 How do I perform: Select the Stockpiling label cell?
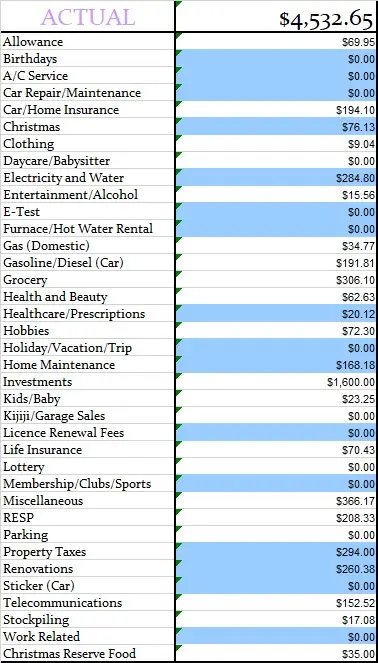pos(88,619)
